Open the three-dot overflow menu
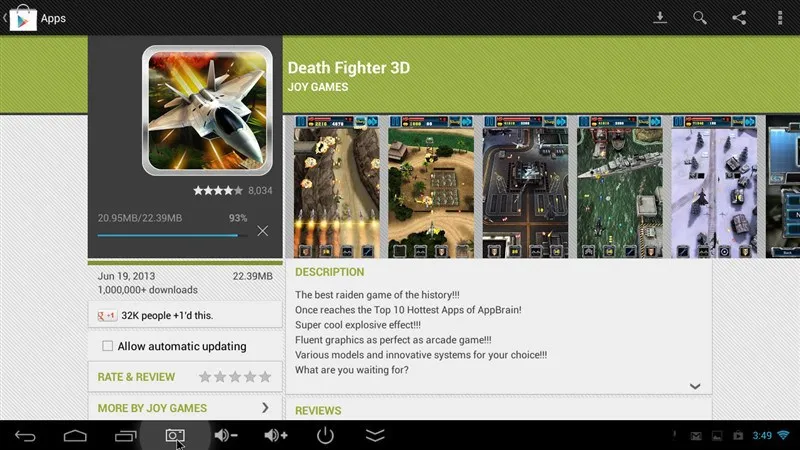Screen dimensions: 800x450 click(x=780, y=18)
